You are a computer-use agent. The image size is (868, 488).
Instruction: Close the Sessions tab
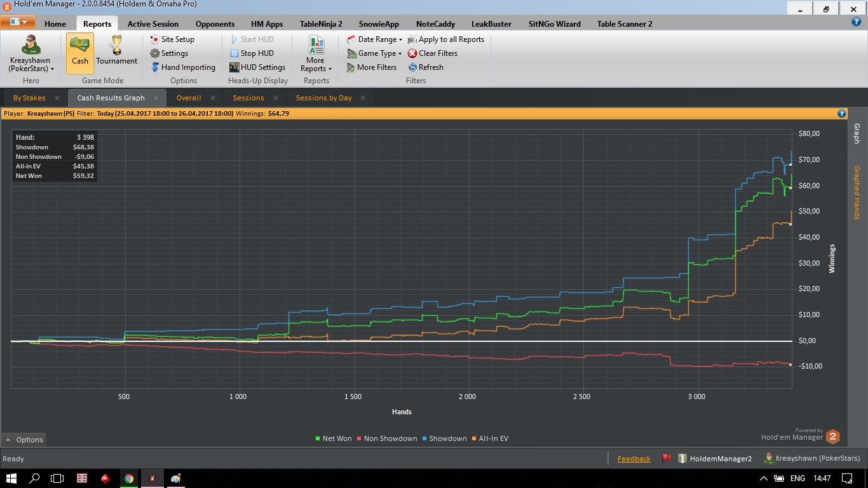[276, 98]
